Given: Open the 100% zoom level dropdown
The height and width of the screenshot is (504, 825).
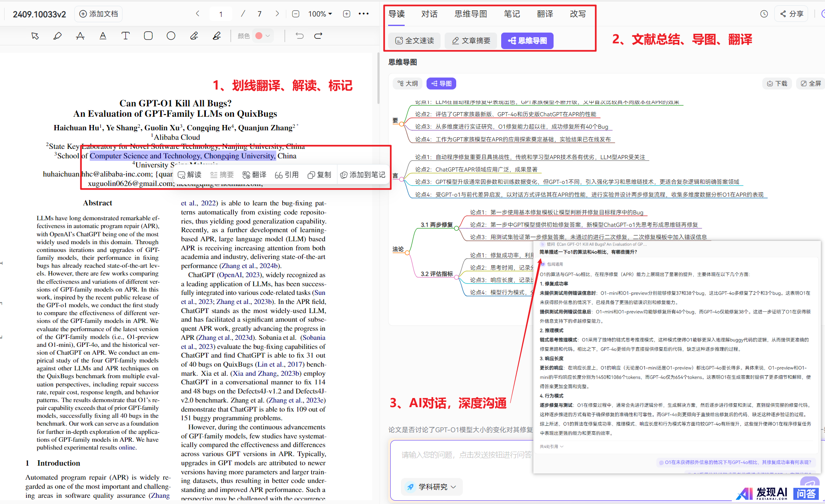Looking at the screenshot, I should [320, 14].
